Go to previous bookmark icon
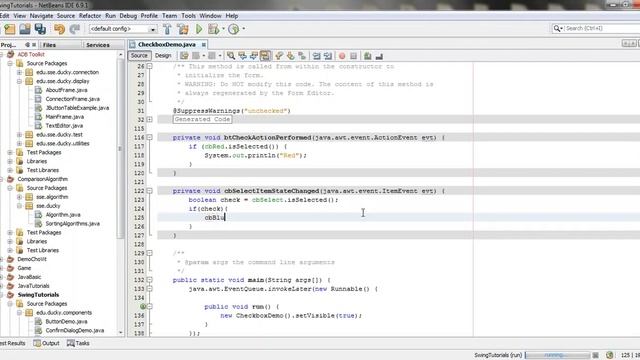This screenshot has width=640, height=360. 279,56
